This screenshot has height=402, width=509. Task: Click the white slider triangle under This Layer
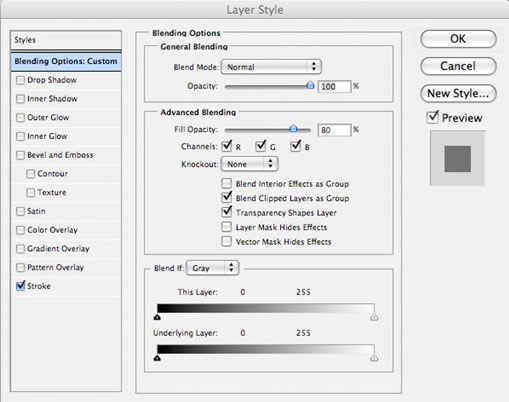coord(374,317)
